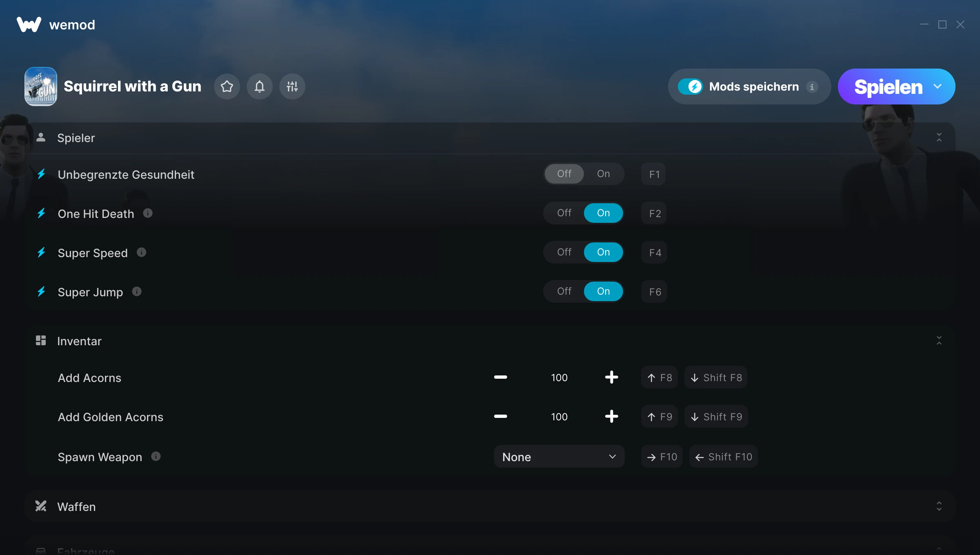Collapse the Spieler category
The width and height of the screenshot is (980, 555).
click(x=939, y=138)
